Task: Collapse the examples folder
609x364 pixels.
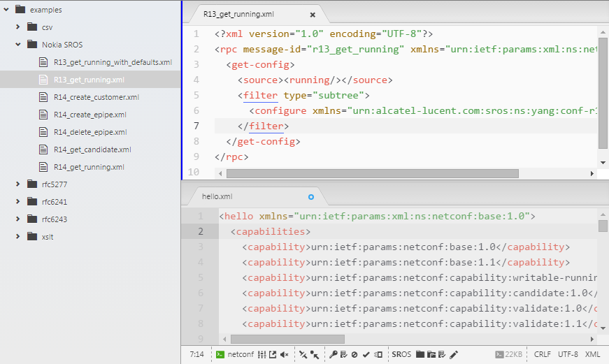Action: 6,9
